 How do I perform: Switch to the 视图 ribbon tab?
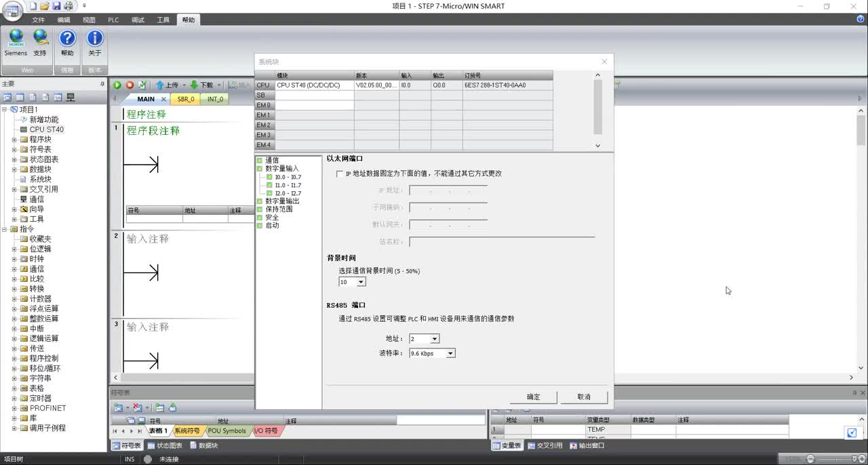[89, 20]
